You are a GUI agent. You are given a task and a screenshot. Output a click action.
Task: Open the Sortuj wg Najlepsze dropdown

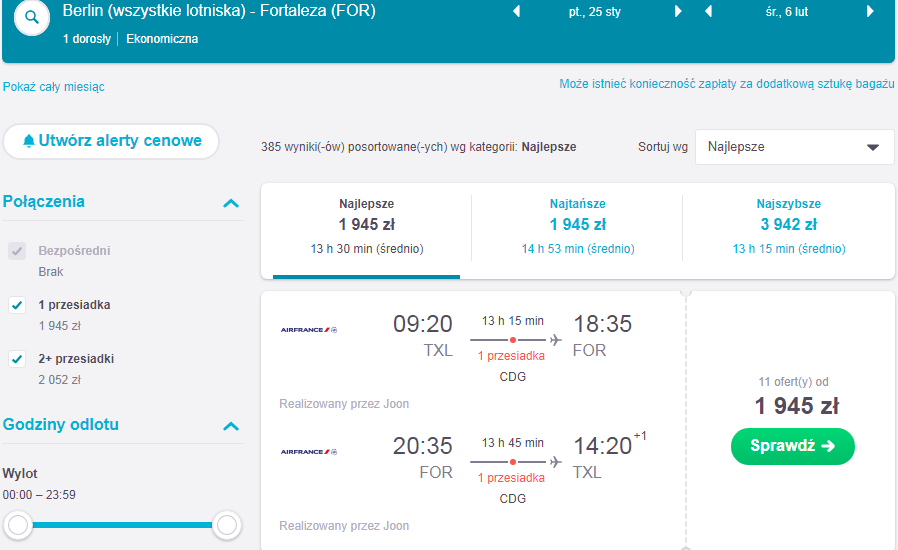point(794,147)
